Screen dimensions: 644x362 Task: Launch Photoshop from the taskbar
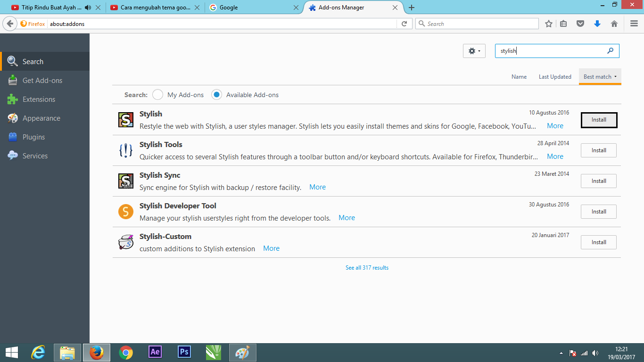tap(184, 352)
